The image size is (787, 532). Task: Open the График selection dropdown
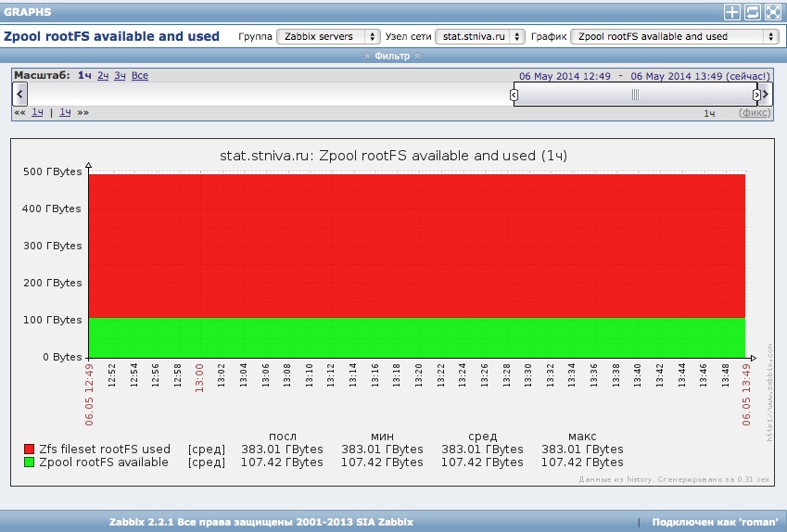click(674, 36)
